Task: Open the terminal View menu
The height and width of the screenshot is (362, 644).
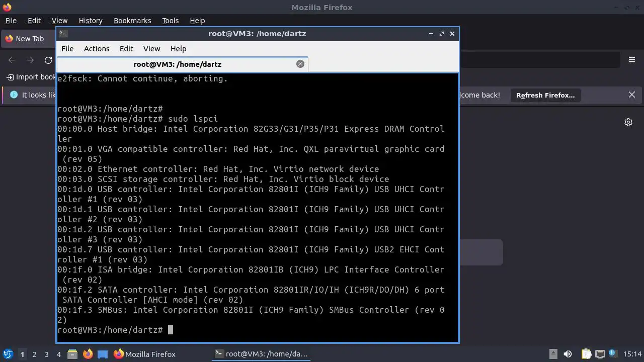Action: [x=151, y=49]
